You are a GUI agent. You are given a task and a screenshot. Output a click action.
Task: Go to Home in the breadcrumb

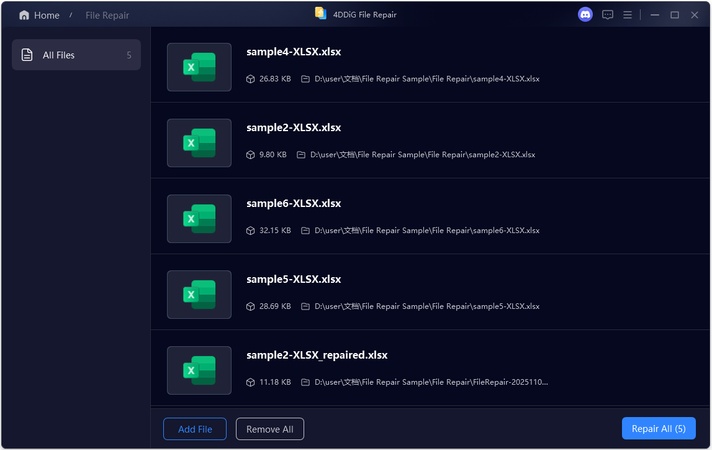pyautogui.click(x=47, y=15)
